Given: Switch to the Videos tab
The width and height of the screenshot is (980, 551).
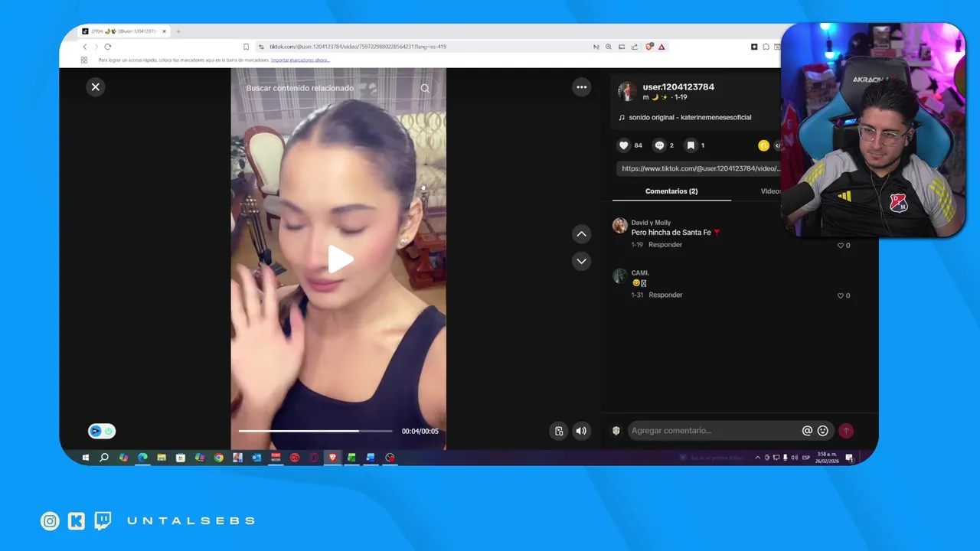Looking at the screenshot, I should pos(770,191).
